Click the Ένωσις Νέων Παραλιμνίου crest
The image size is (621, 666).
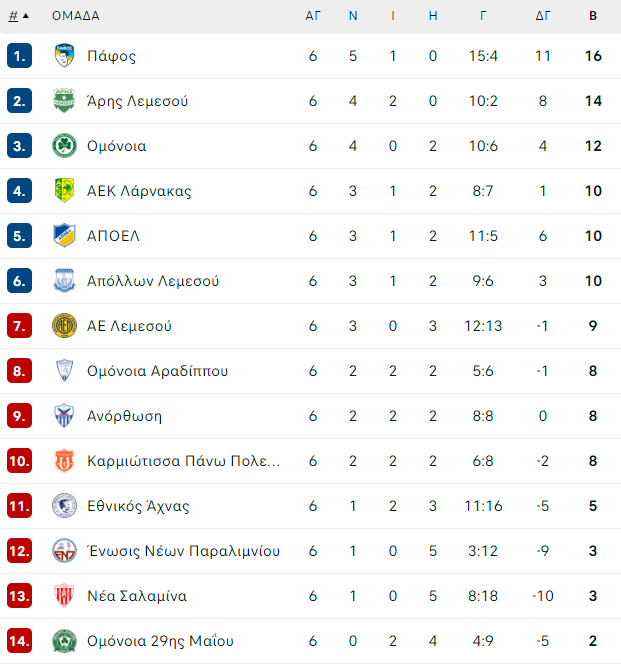tap(64, 551)
